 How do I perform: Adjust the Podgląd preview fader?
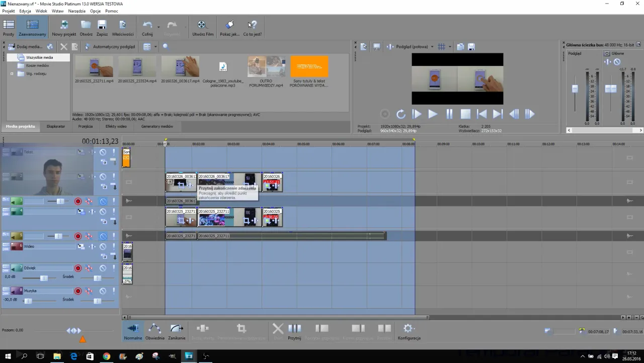click(575, 89)
